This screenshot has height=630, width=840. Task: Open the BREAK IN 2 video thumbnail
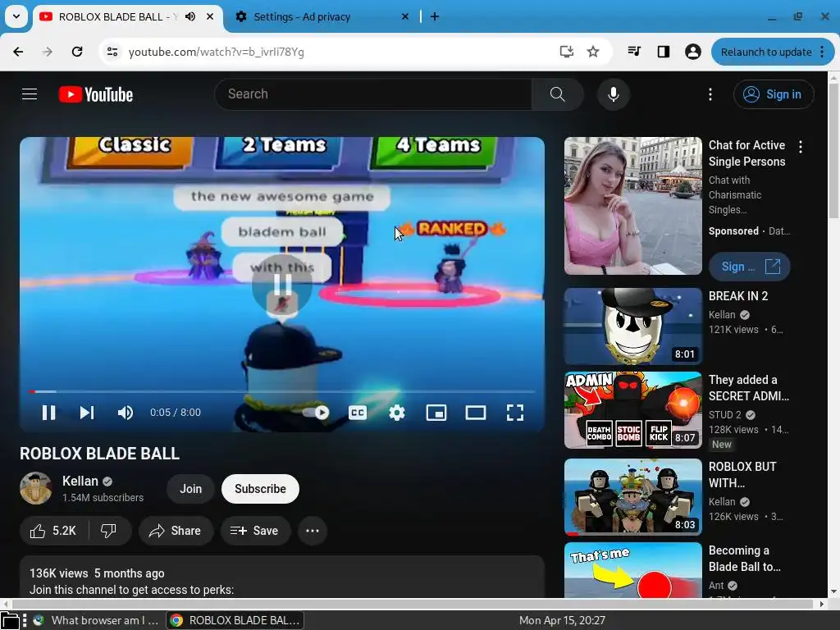tap(632, 326)
